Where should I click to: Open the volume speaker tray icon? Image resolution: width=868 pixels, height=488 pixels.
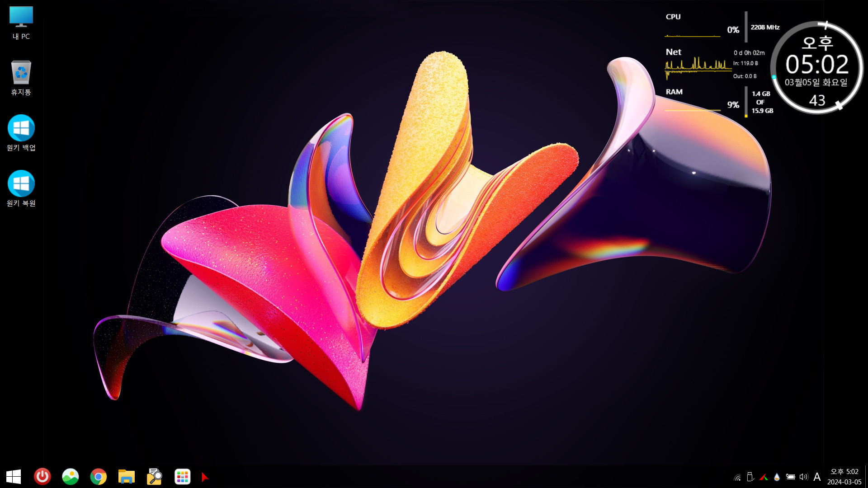[804, 477]
